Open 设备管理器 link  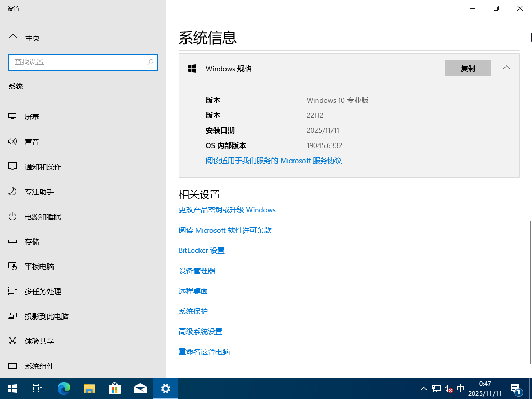coord(197,270)
